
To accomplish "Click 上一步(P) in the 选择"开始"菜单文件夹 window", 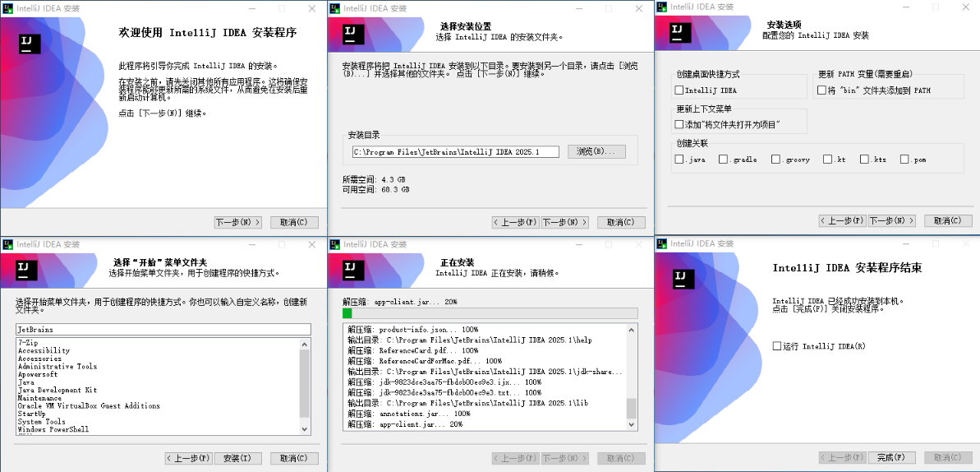I will pyautogui.click(x=189, y=458).
